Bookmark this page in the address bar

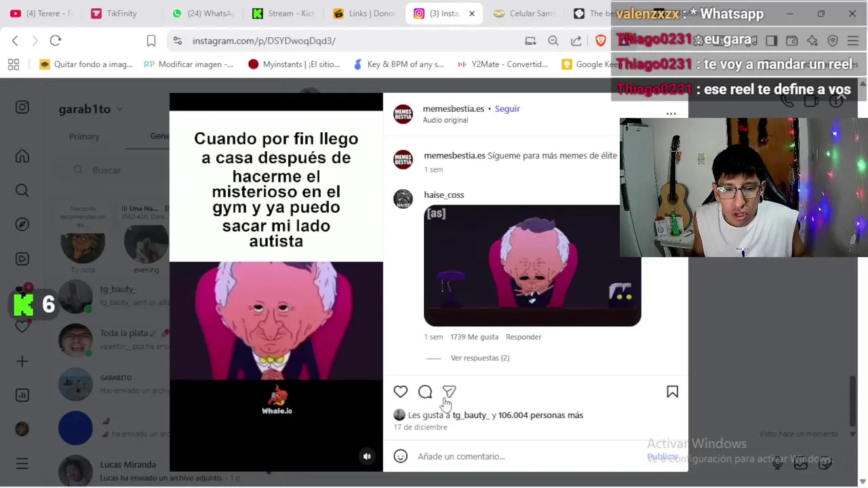151,41
